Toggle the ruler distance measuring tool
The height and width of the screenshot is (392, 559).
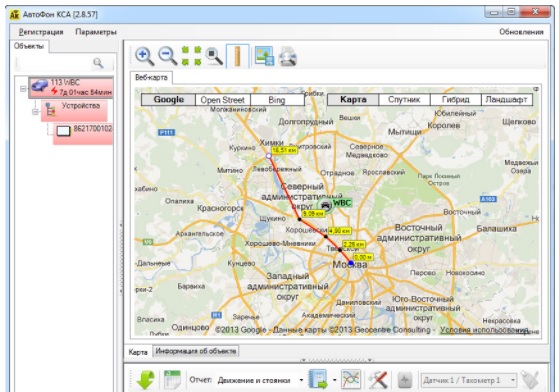pos(237,56)
